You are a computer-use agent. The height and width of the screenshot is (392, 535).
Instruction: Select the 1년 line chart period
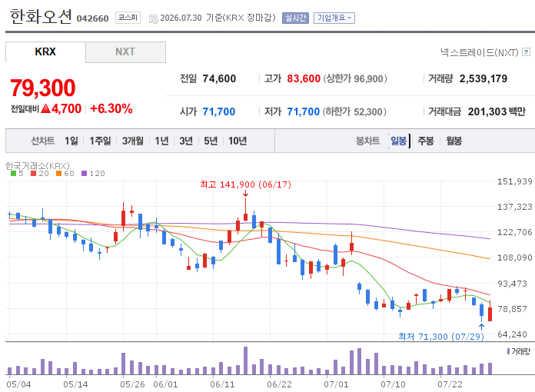pos(161,141)
